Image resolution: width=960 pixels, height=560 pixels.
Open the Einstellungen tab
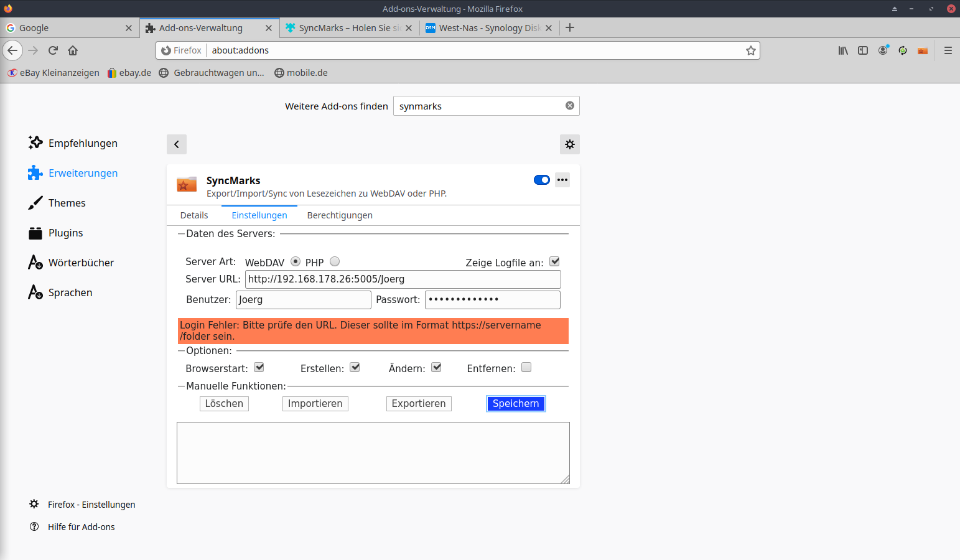click(259, 215)
